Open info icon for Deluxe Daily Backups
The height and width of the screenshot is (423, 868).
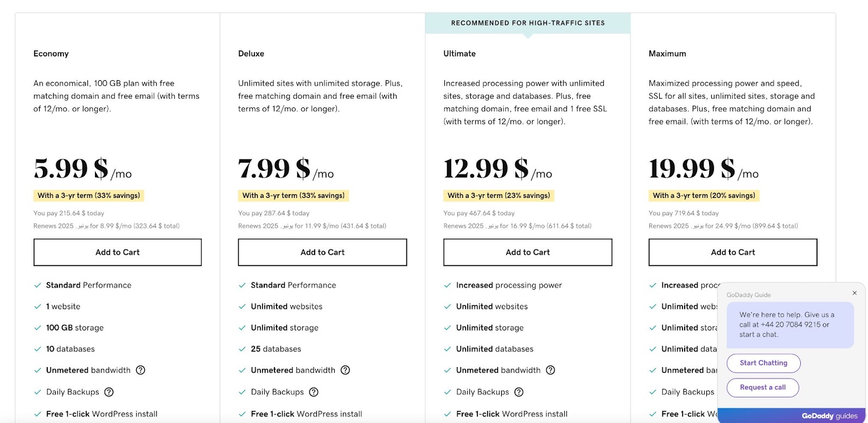click(x=314, y=392)
